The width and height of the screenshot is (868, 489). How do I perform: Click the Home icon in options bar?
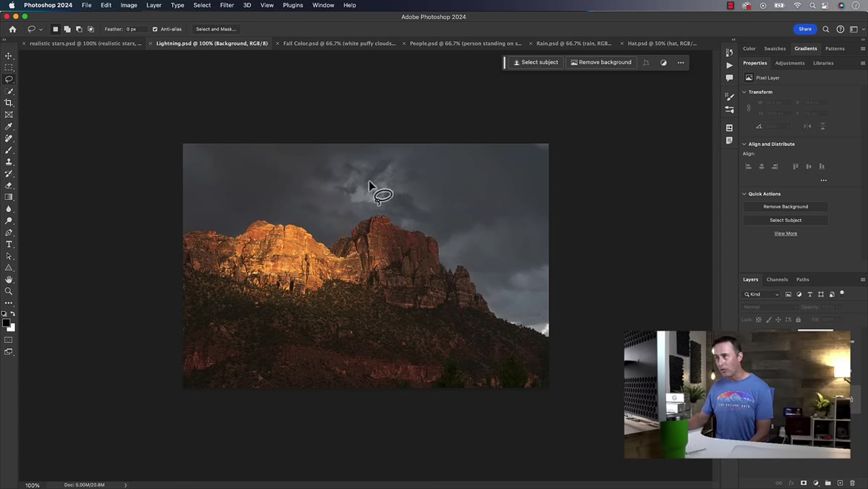pyautogui.click(x=12, y=29)
